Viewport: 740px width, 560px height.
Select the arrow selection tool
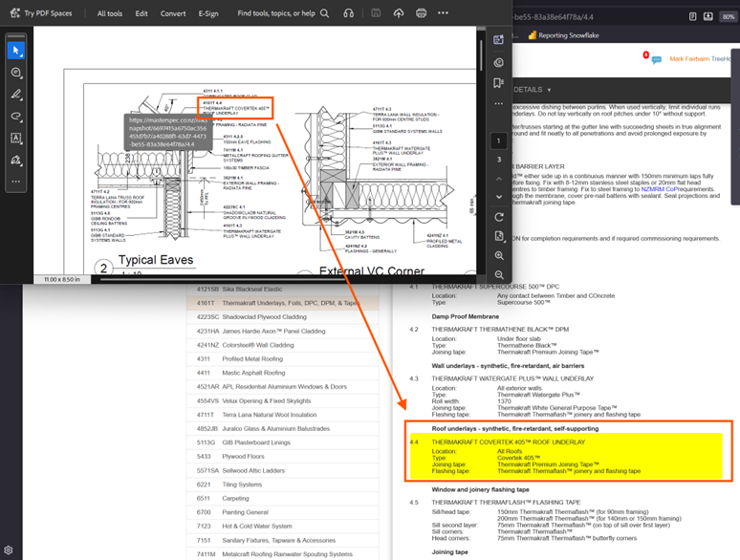(16, 51)
